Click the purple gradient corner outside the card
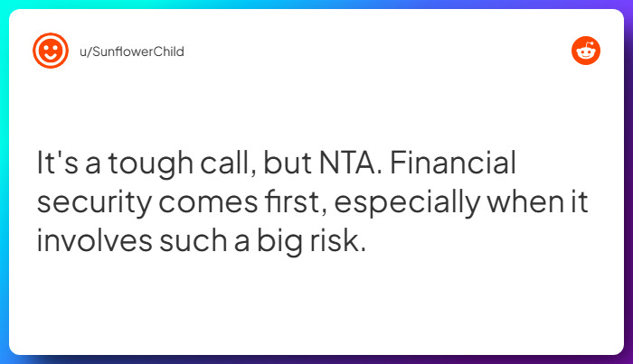The width and height of the screenshot is (633, 364). pyautogui.click(x=628, y=359)
